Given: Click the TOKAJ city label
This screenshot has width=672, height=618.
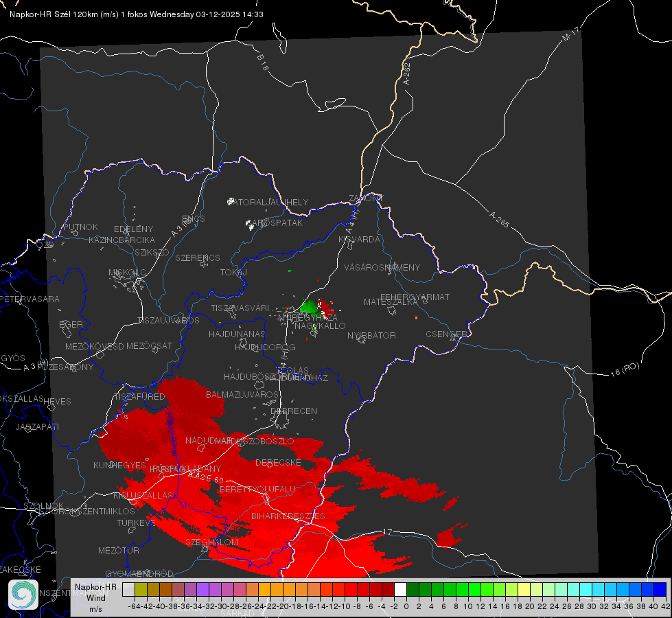Looking at the screenshot, I should 233,273.
